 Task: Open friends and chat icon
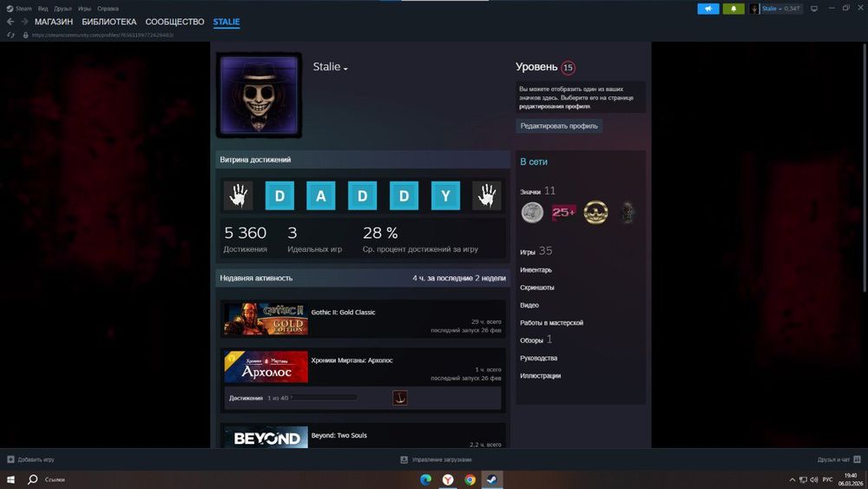pyautogui.click(x=857, y=459)
